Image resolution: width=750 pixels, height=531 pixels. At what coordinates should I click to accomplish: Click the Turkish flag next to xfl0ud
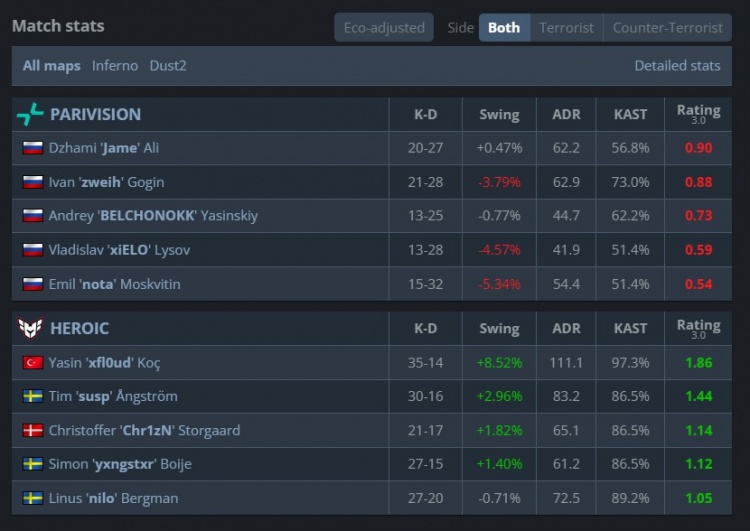(33, 363)
